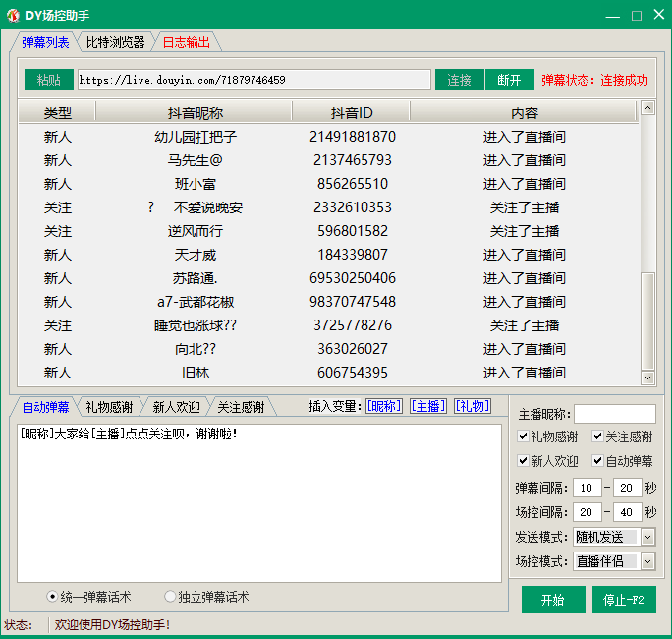
Task: Click the list scroll-up arrow
Action: 647,107
